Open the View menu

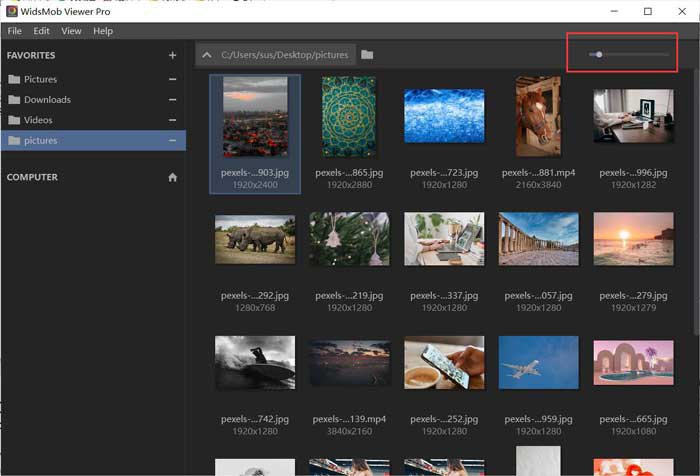coord(71,31)
